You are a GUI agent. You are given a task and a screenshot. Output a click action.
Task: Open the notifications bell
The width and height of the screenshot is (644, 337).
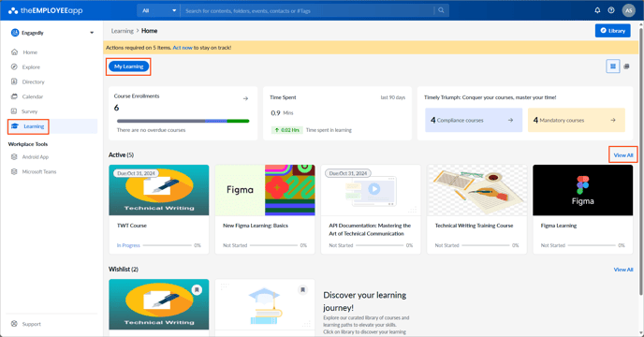pos(597,10)
